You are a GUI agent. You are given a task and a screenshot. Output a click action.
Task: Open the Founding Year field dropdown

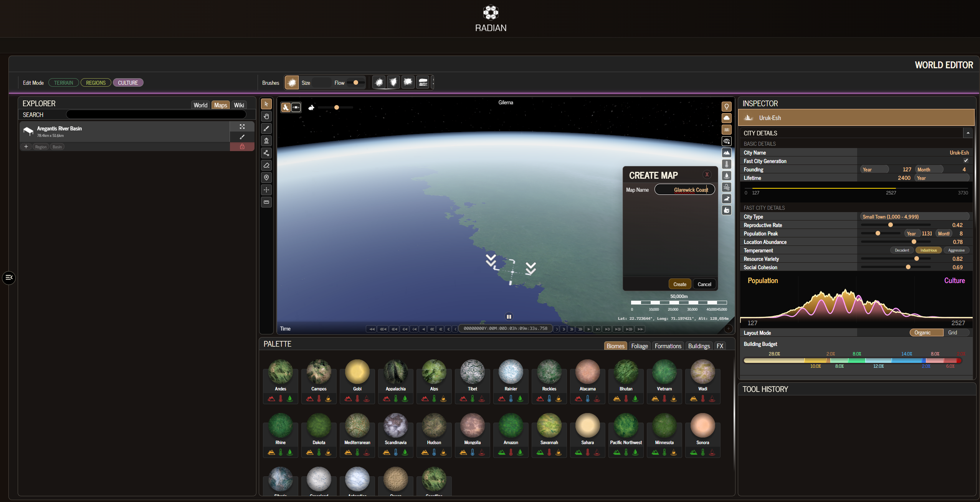tap(874, 170)
